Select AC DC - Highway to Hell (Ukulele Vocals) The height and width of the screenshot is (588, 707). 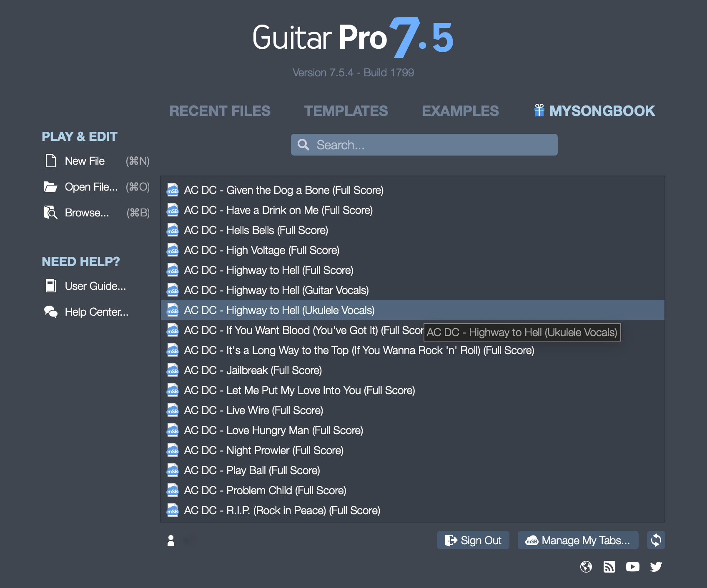[413, 310]
